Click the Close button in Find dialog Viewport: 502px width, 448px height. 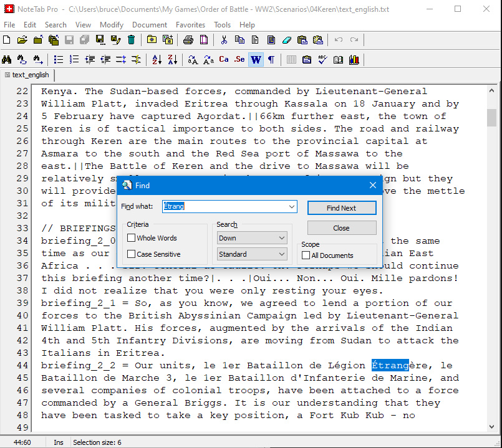tap(341, 228)
